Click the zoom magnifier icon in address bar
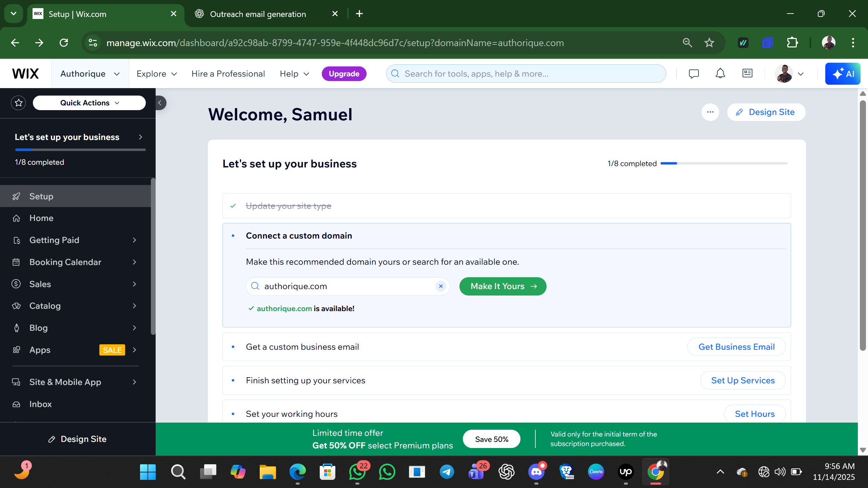Screen dimensions: 868x488 pos(687,43)
